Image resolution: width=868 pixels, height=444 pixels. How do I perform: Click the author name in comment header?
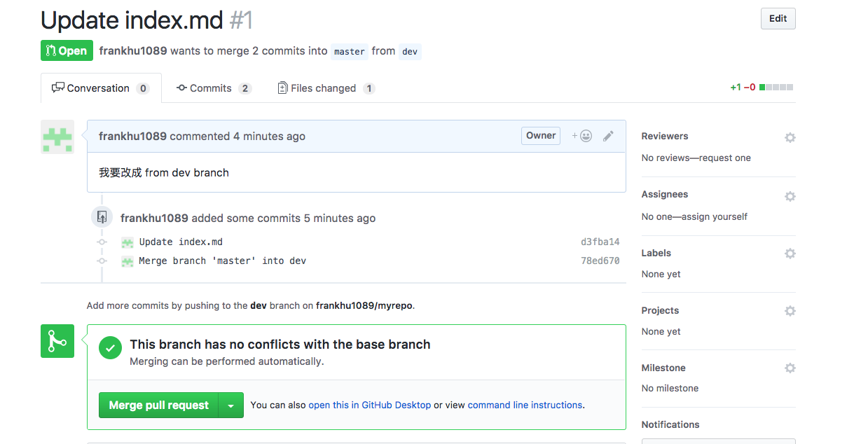point(132,136)
